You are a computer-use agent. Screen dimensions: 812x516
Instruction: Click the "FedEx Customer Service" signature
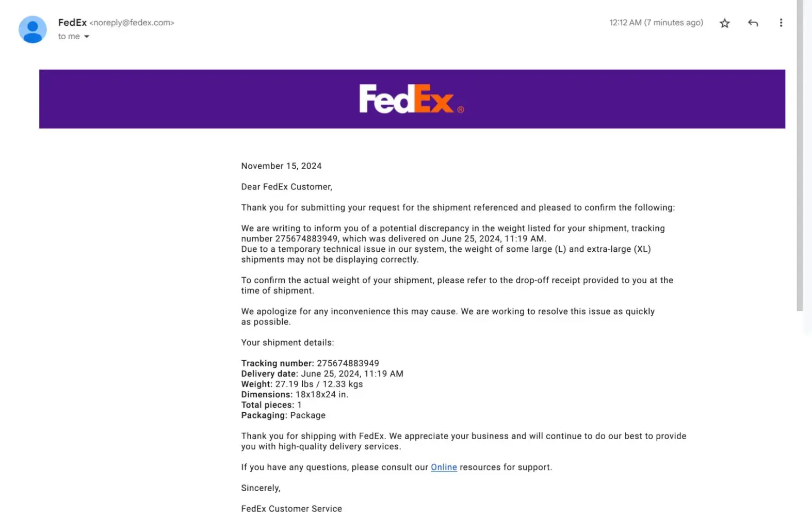point(291,509)
